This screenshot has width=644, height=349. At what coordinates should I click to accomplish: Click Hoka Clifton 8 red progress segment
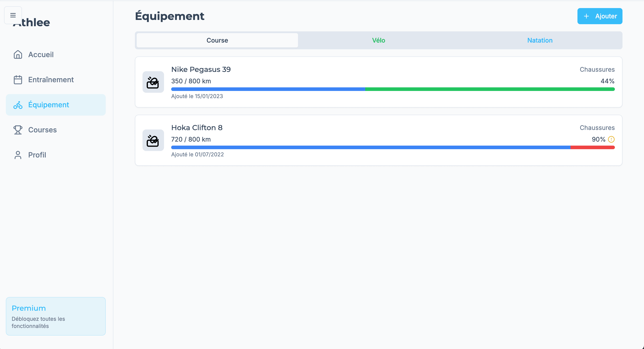(x=592, y=147)
